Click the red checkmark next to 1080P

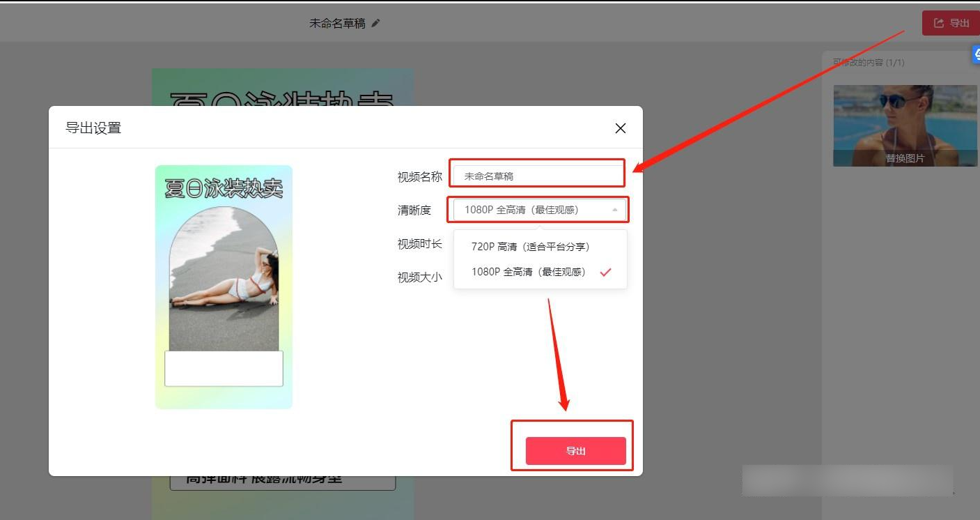605,272
